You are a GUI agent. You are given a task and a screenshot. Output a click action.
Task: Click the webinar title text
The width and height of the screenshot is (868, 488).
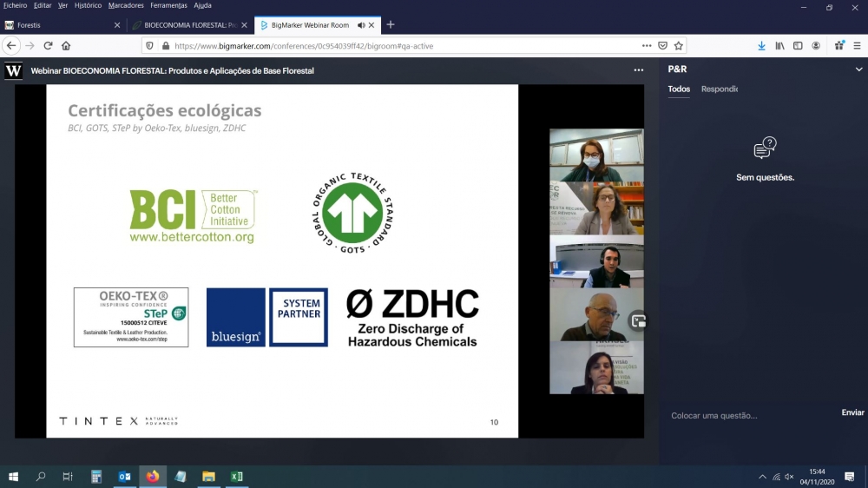point(172,71)
